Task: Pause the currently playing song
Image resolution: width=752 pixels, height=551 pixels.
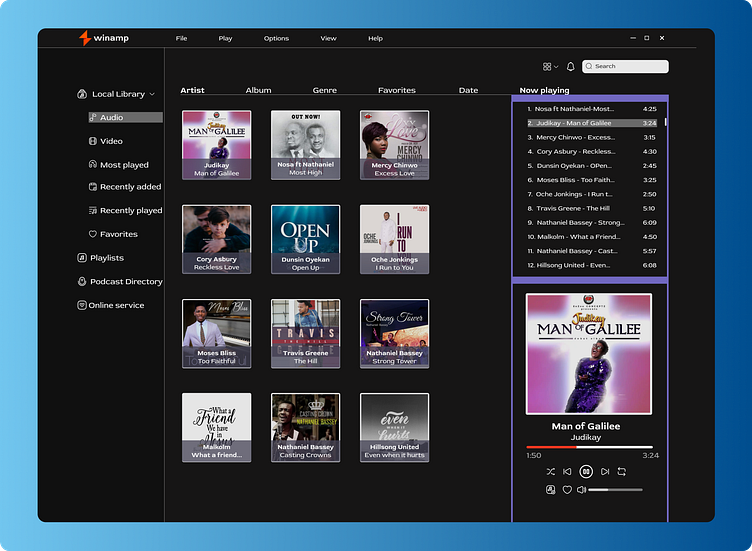Action: [x=587, y=471]
